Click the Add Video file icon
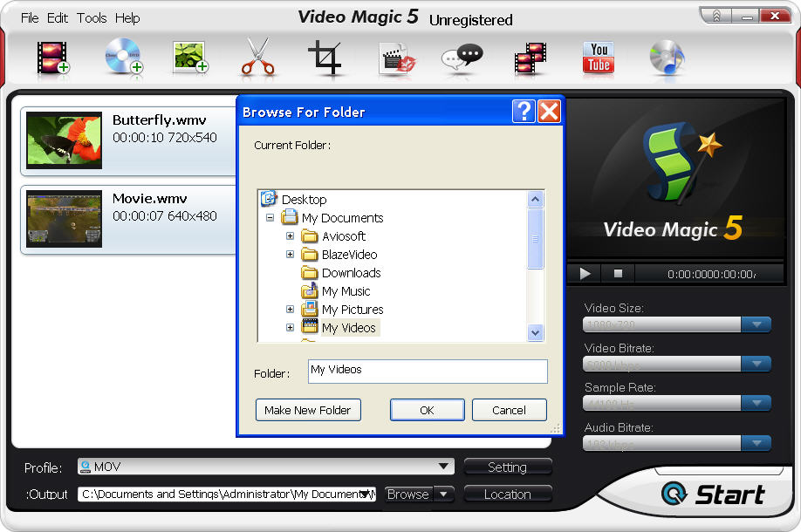 point(53,58)
